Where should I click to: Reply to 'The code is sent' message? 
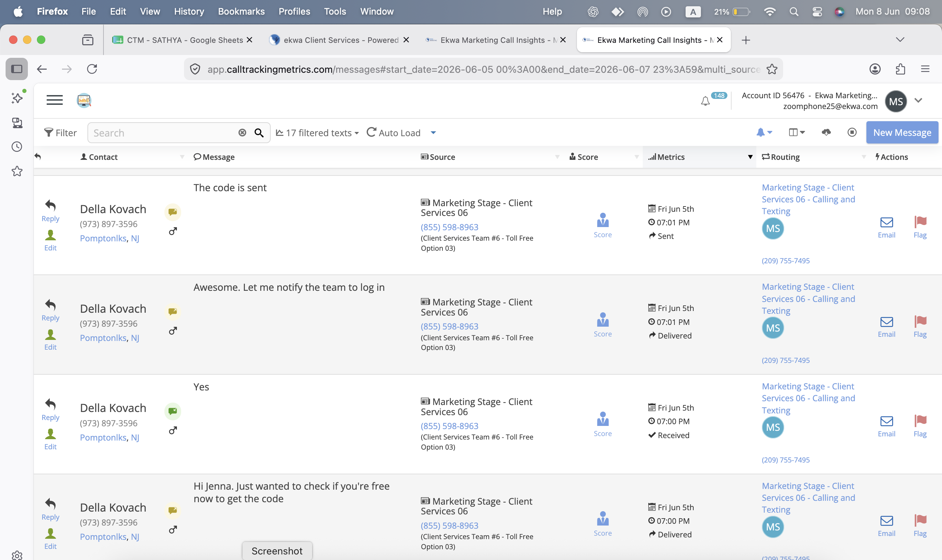point(50,211)
